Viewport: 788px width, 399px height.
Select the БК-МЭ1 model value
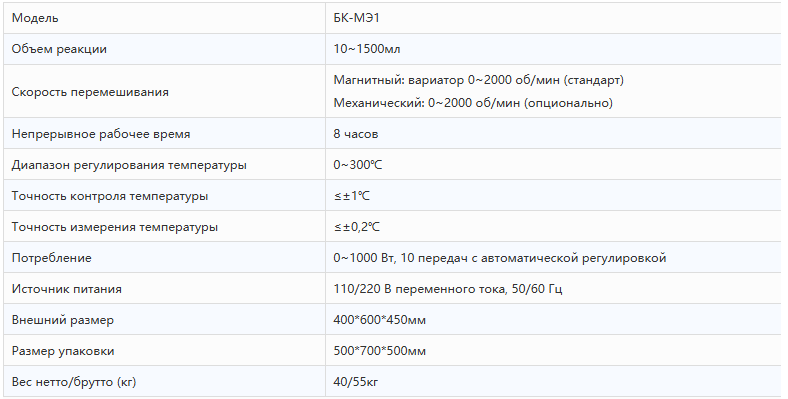click(356, 18)
